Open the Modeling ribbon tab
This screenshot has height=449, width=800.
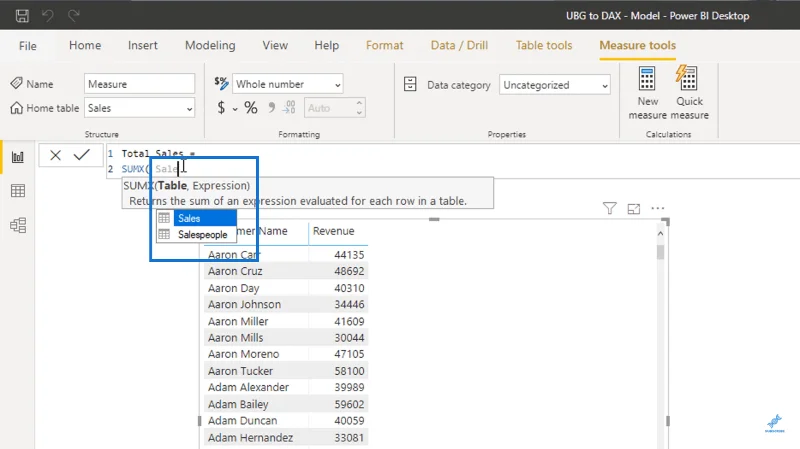[x=210, y=45]
